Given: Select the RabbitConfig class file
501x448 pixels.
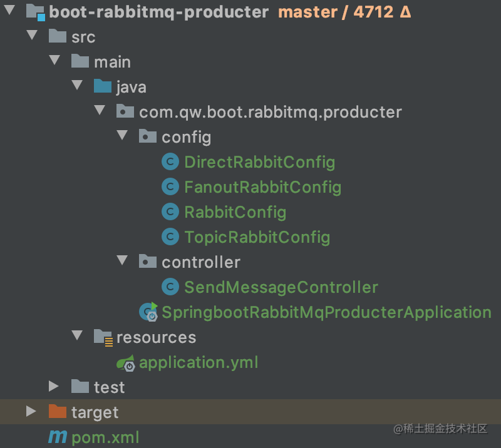Looking at the screenshot, I should pyautogui.click(x=235, y=212).
